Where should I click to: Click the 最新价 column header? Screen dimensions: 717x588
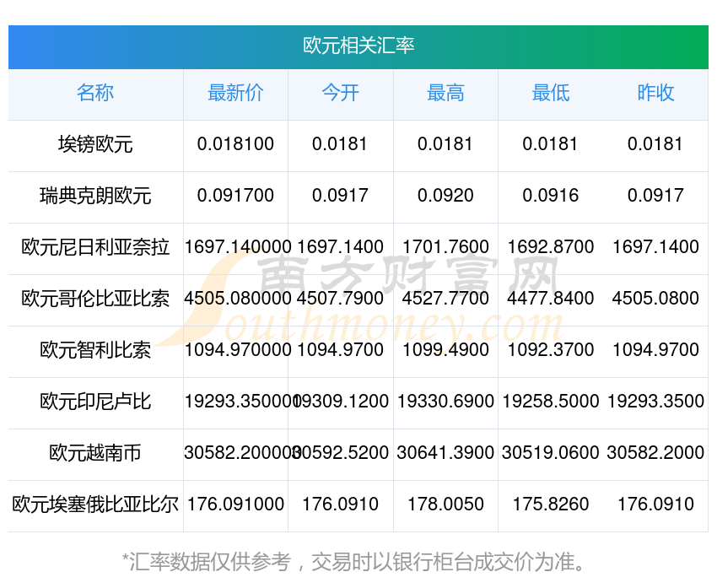click(x=235, y=93)
